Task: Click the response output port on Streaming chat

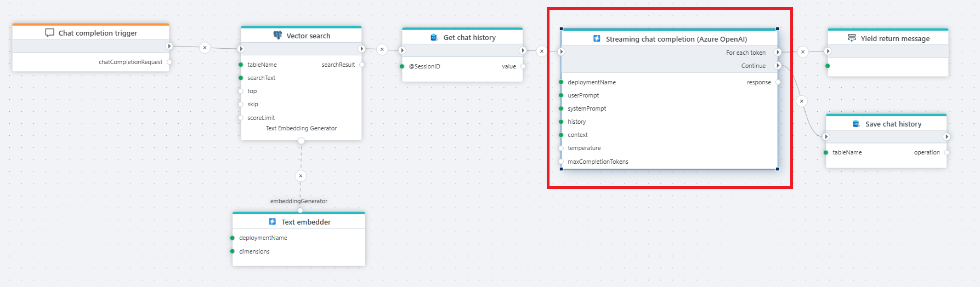Action: pos(778,82)
